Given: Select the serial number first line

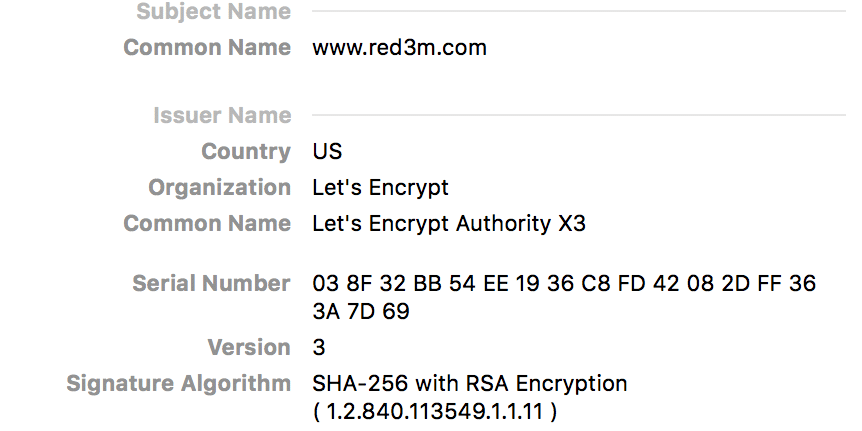Looking at the screenshot, I should [563, 284].
